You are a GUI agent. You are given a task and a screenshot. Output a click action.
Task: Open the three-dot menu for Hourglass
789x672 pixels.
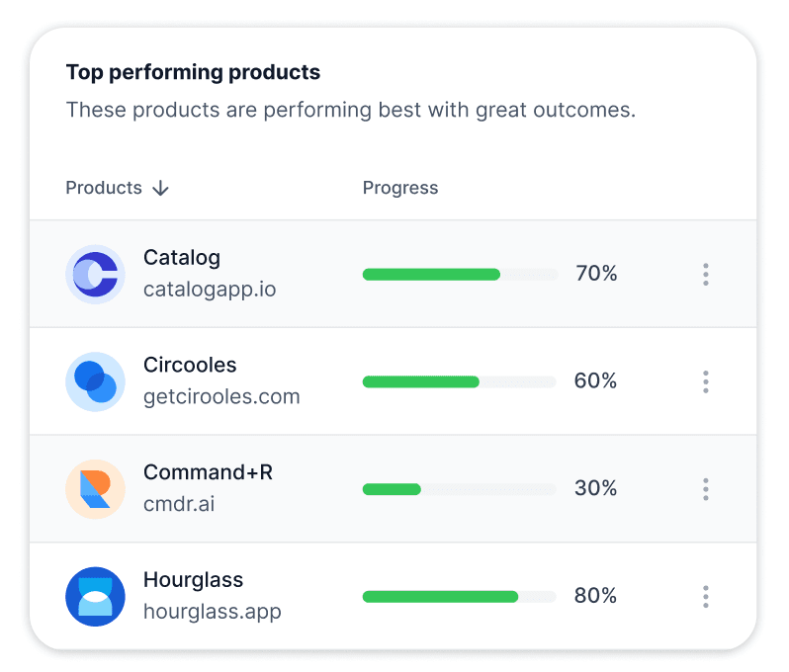pyautogui.click(x=705, y=597)
